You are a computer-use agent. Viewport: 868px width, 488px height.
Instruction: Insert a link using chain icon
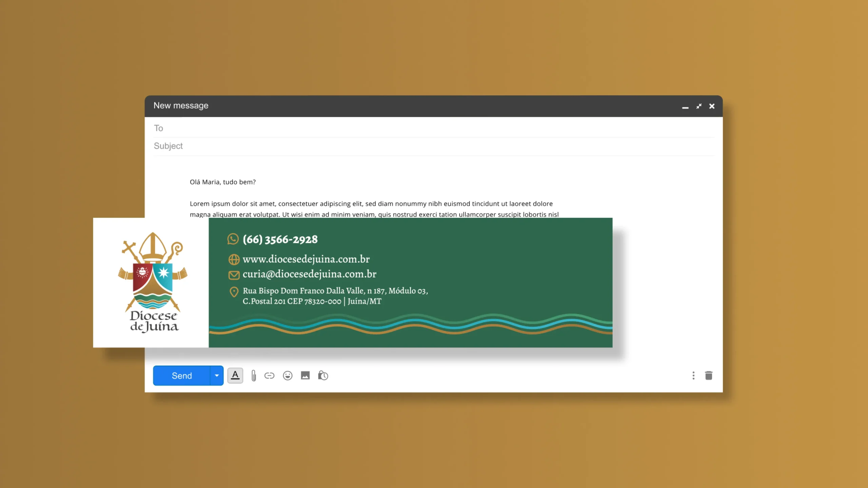[x=269, y=375]
